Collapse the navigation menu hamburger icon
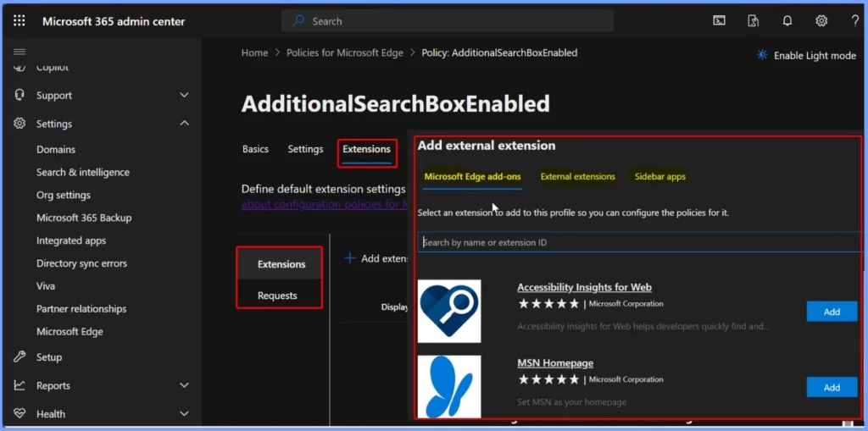Screen dimensions: 868x431 point(19,52)
